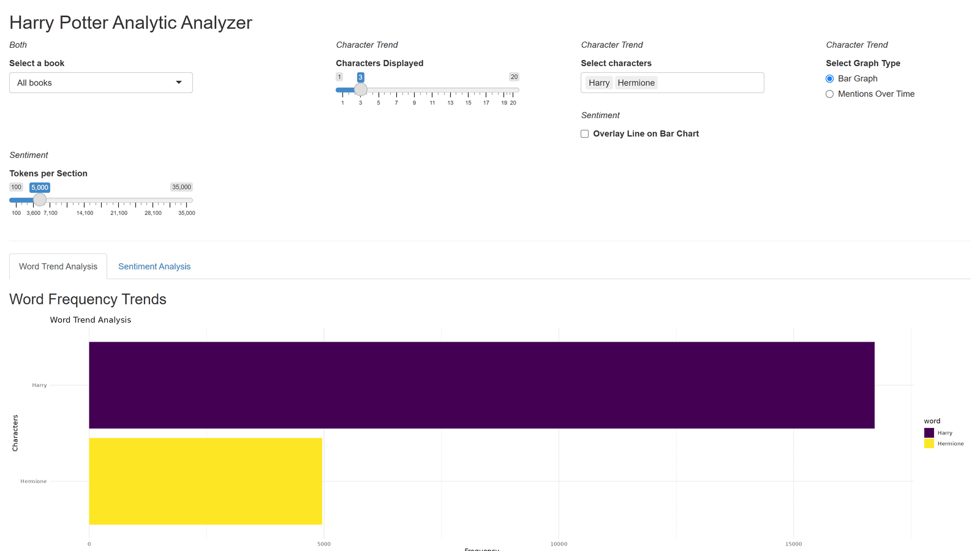
Task: Click the 'Hermione' y-axis label
Action: click(34, 481)
